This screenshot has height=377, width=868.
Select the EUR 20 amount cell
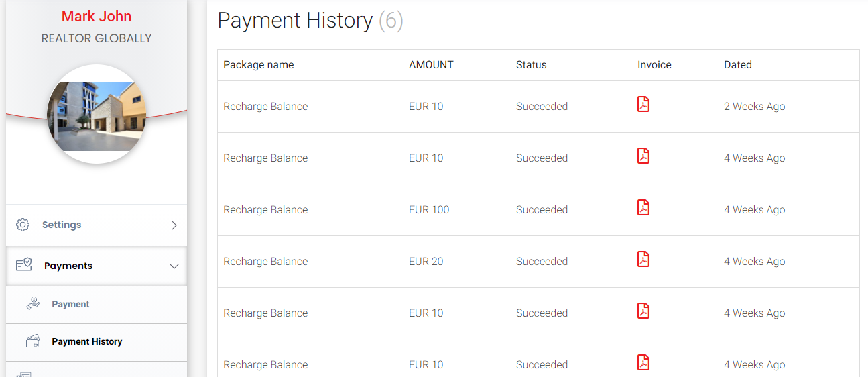pos(426,262)
